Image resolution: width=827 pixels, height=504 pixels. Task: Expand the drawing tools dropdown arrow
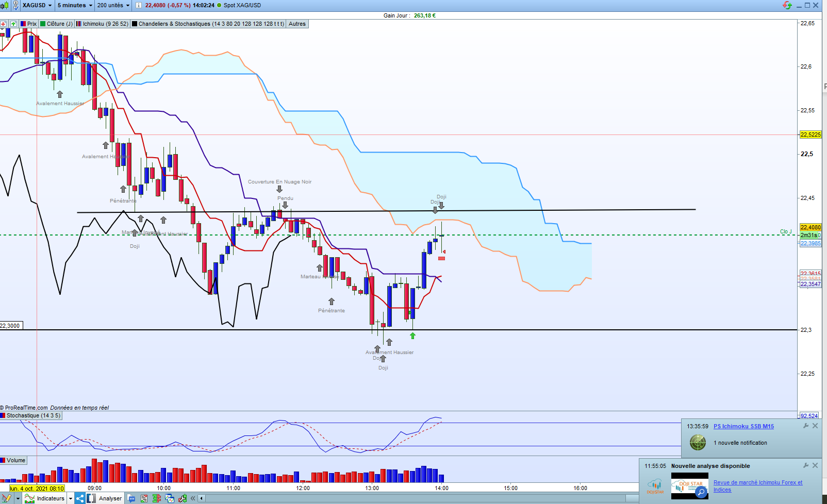click(x=18, y=498)
